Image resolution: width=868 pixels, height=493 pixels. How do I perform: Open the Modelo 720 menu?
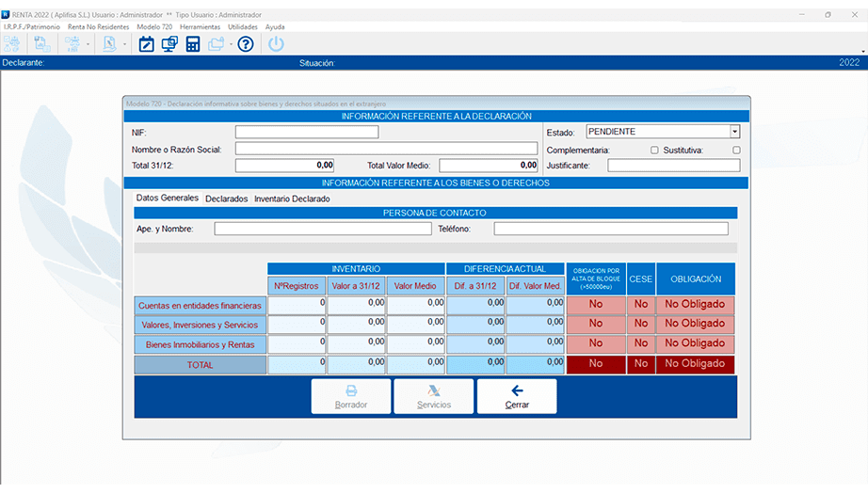pyautogui.click(x=154, y=26)
